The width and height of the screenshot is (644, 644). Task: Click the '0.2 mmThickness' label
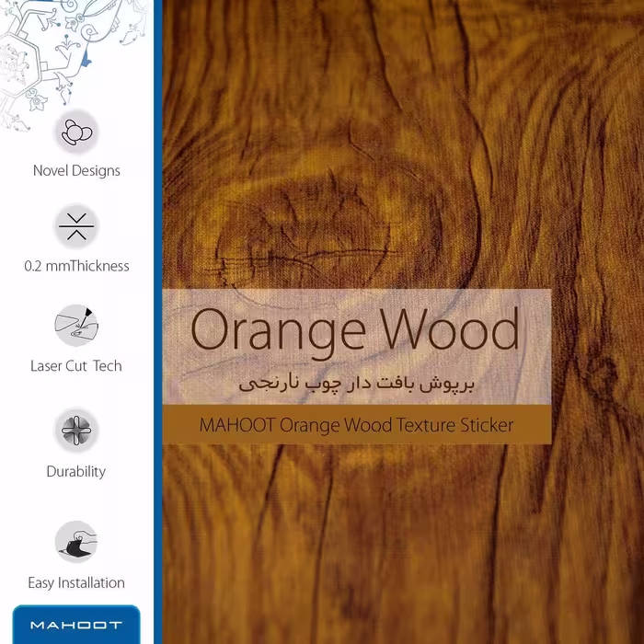click(76, 266)
